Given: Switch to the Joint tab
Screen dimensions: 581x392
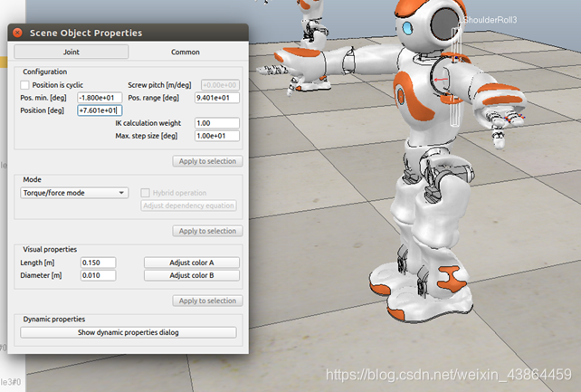Looking at the screenshot, I should (x=71, y=52).
